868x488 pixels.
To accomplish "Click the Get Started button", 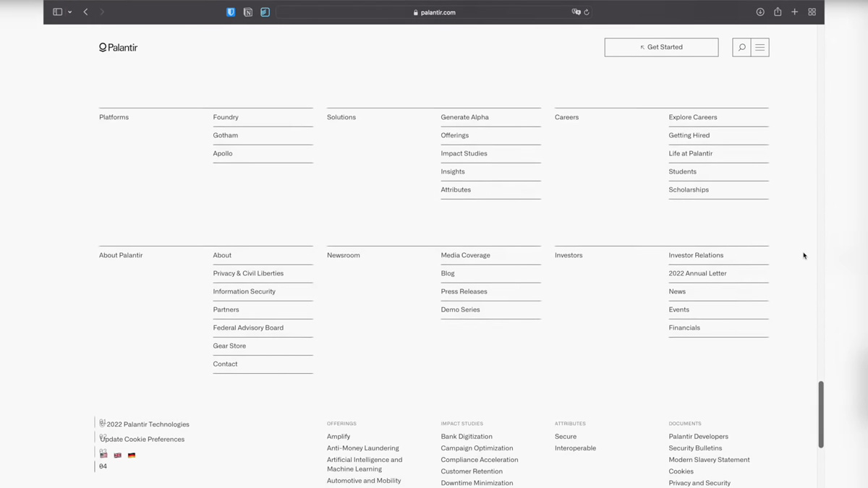I will (661, 47).
